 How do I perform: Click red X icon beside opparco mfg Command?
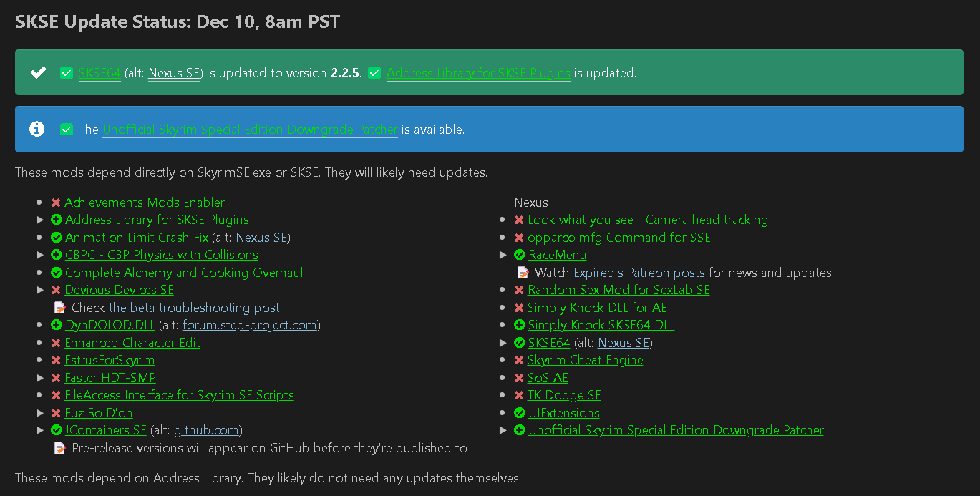tap(519, 238)
